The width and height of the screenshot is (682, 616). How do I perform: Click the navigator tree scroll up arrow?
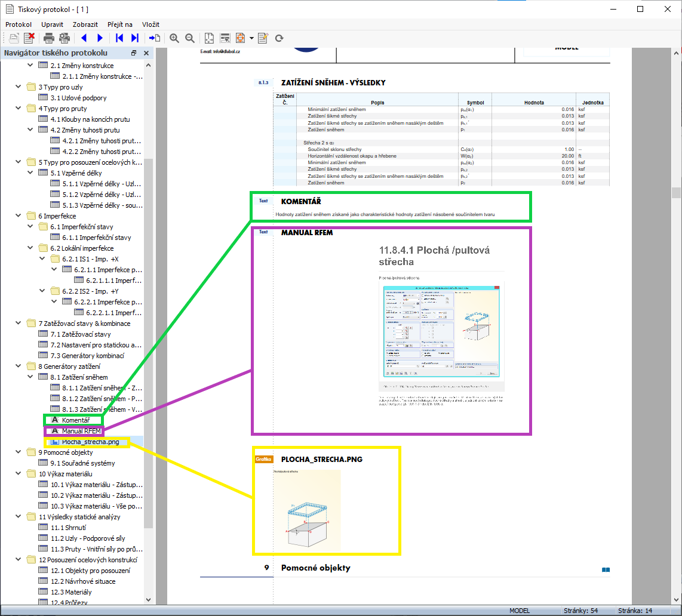click(x=148, y=66)
